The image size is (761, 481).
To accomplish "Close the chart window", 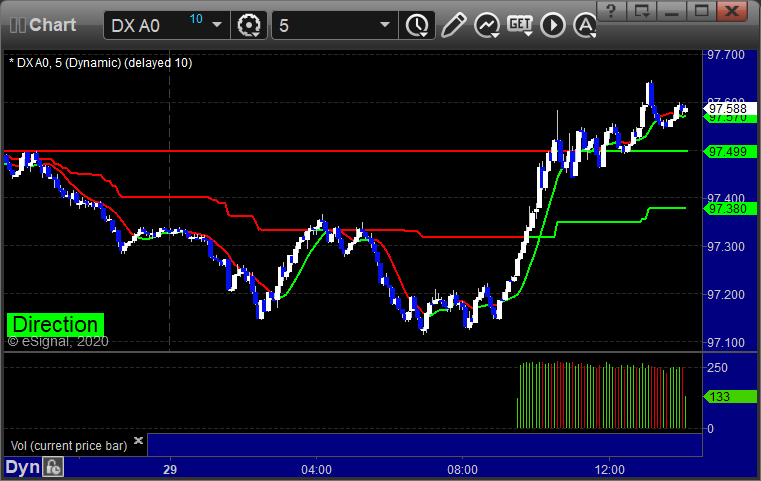I will pyautogui.click(x=732, y=11).
